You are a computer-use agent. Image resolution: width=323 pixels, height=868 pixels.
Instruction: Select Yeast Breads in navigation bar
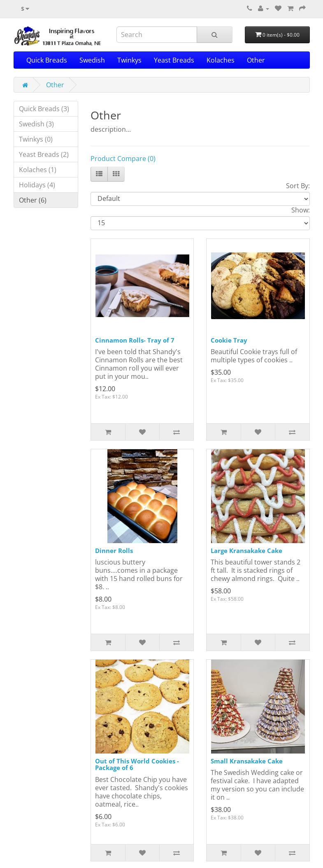[x=174, y=60]
